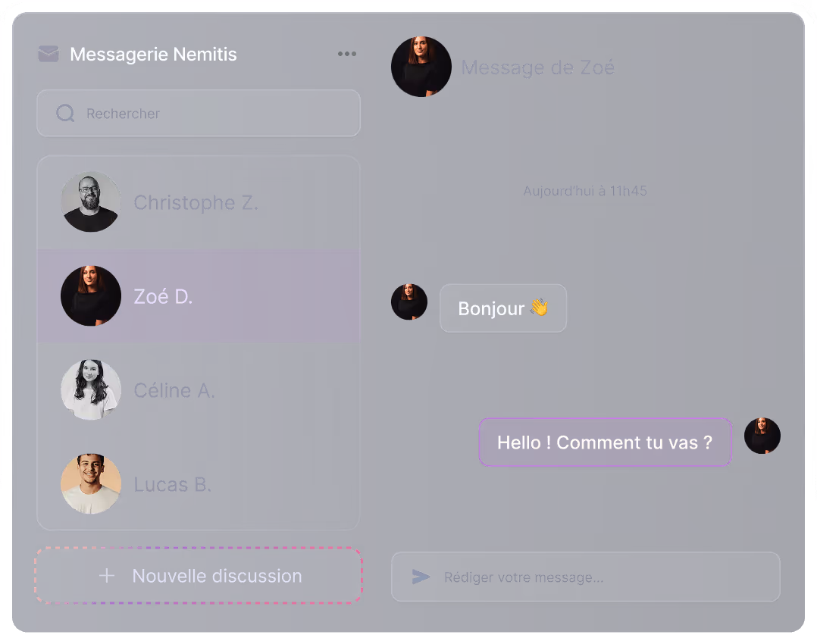The height and width of the screenshot is (644, 817).
Task: Click Lucas B.'s profile picture
Action: point(91,483)
